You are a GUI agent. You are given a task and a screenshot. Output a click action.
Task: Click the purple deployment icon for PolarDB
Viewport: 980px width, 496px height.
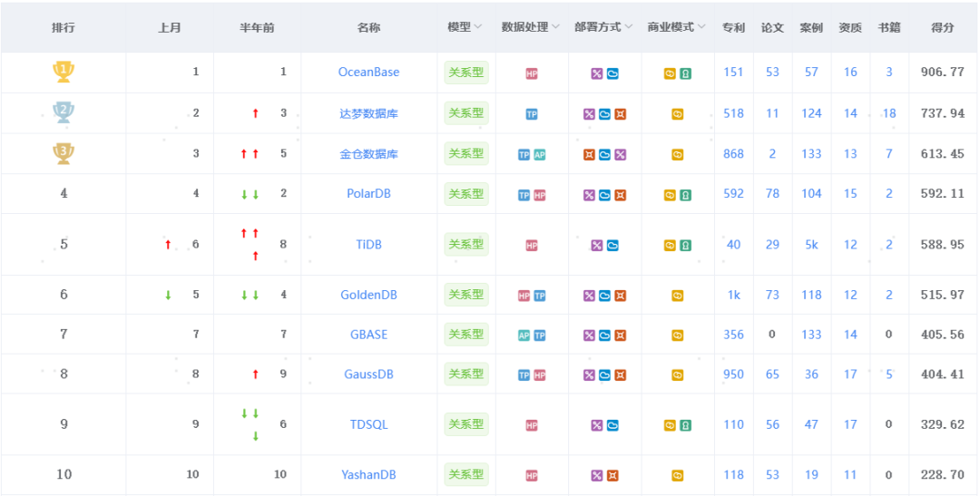589,196
